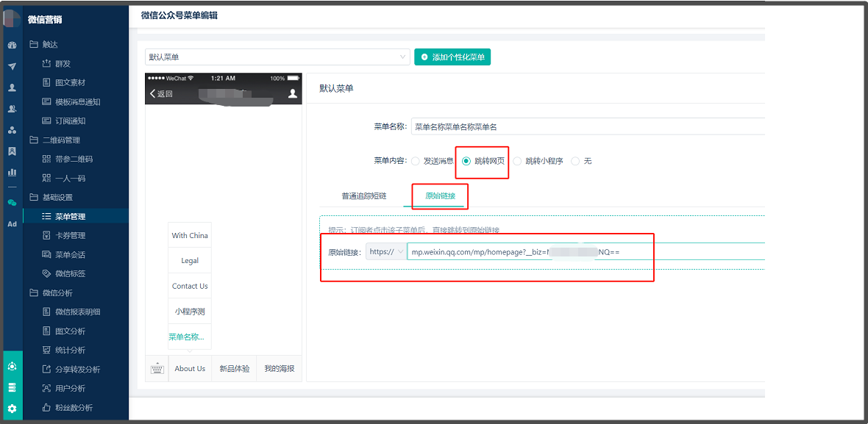Viewport: 868px width, 424px height.
Task: Click the three-dot cluster segments icon
Action: click(12, 130)
